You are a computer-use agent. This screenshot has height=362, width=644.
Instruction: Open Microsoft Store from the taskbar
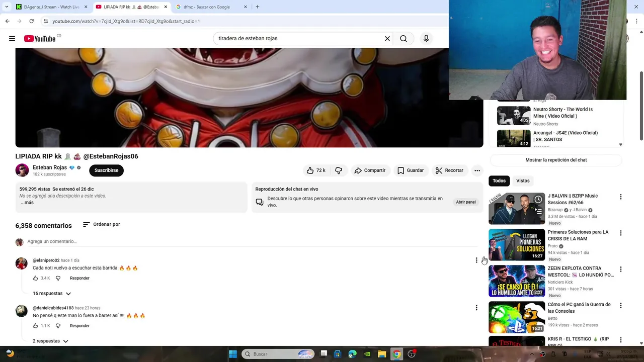tap(338, 354)
